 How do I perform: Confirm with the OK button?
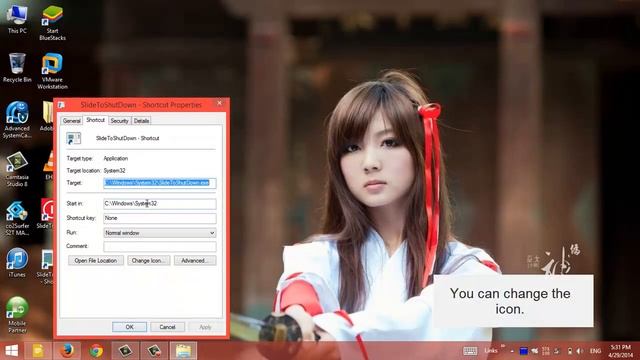tap(129, 327)
